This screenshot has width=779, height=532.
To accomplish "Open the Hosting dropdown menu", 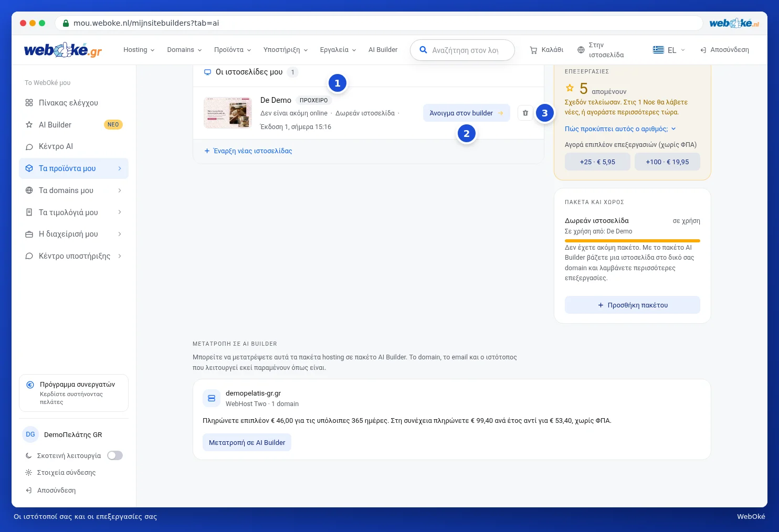I will coord(139,50).
